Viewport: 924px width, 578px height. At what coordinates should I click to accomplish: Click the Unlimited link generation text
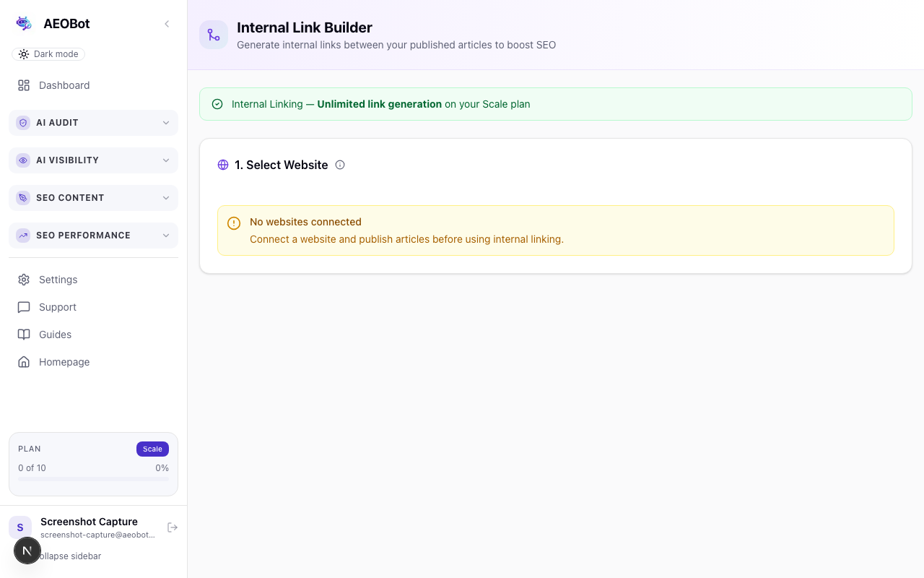tap(380, 104)
